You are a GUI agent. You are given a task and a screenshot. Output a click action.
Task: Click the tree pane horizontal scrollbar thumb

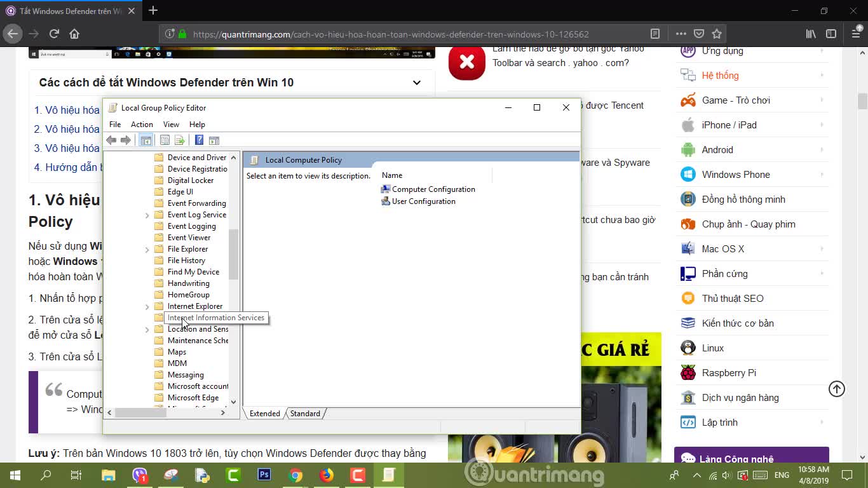[140, 412]
